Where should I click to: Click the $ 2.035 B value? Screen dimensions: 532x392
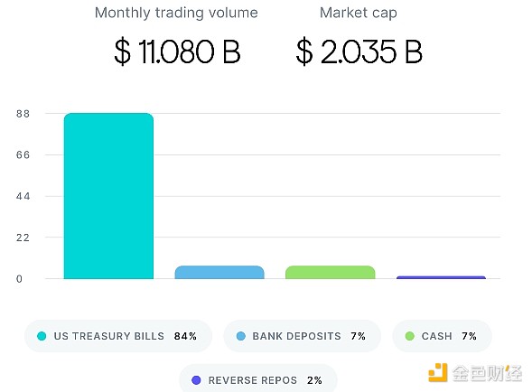coord(359,51)
